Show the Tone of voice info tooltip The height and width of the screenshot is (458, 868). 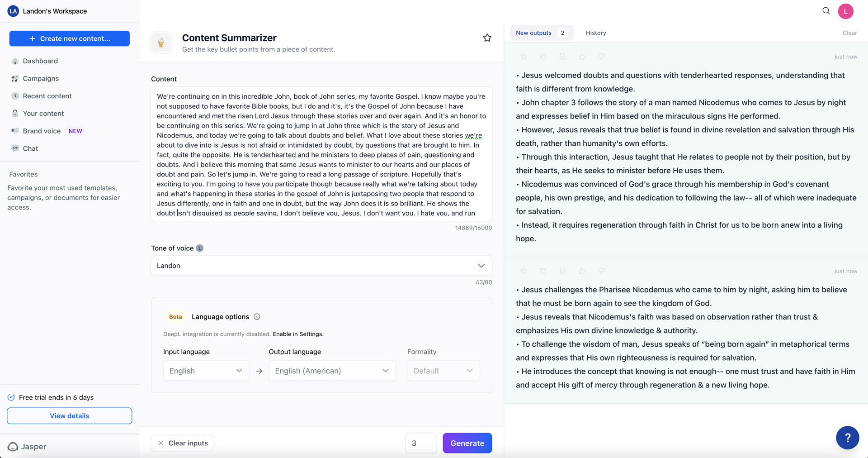point(200,248)
